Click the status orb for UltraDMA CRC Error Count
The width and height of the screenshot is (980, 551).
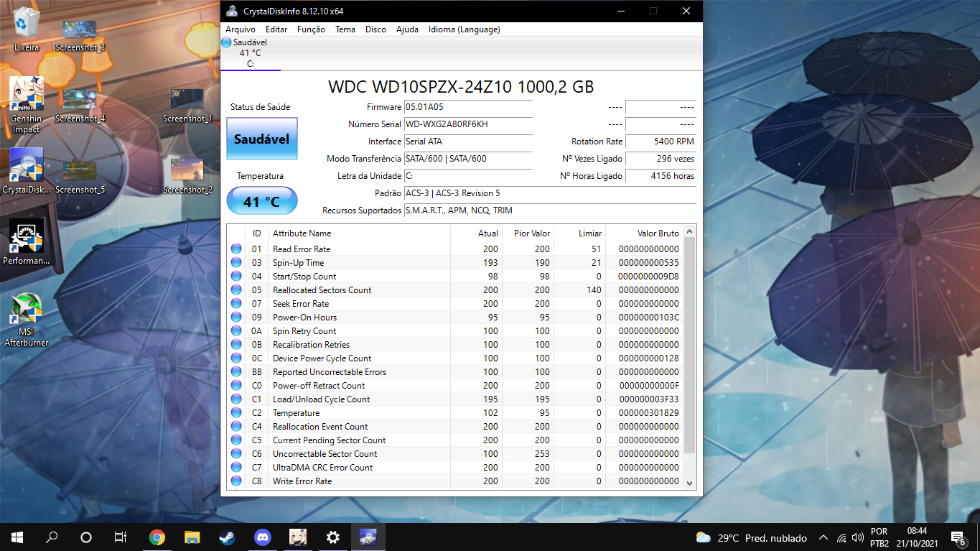pos(236,468)
